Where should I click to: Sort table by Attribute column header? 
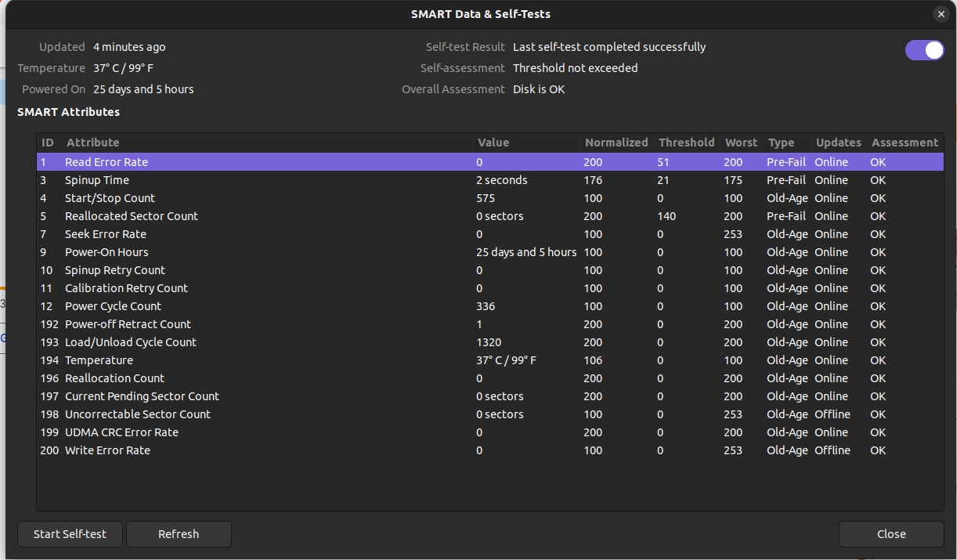[93, 143]
